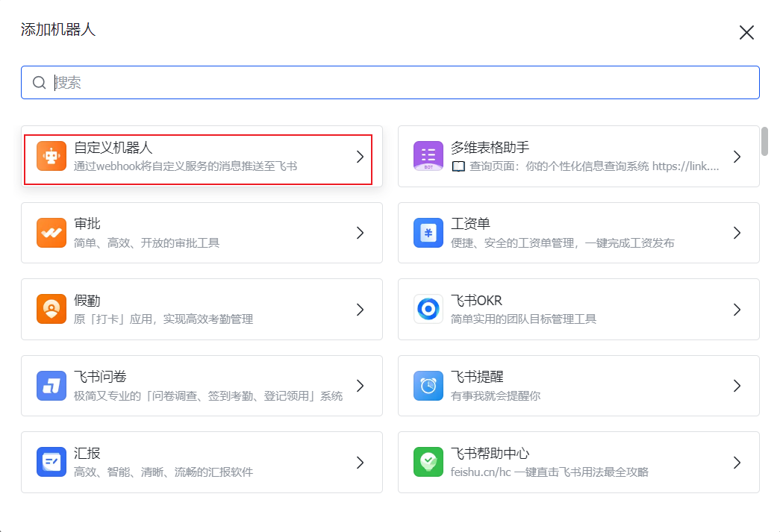Click the blue 汇报 icon
Screen dimensions: 780x532
(52, 462)
